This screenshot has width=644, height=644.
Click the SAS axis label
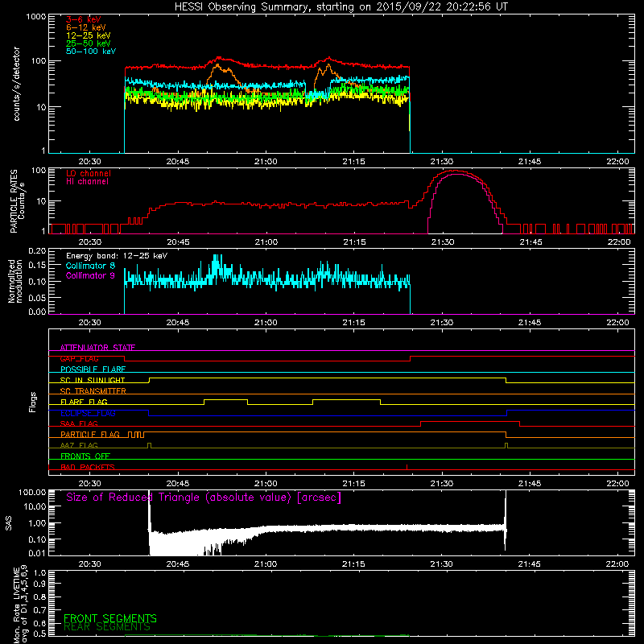coord(9,523)
